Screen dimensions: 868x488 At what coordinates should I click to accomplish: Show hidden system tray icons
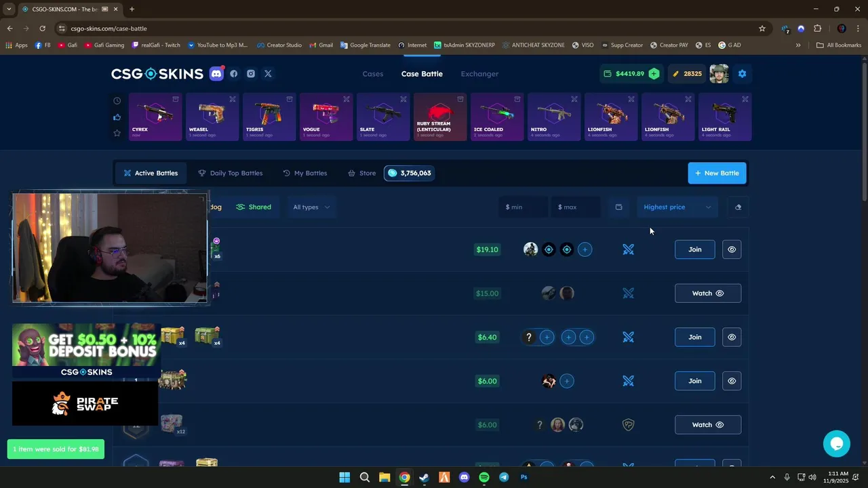tap(772, 477)
